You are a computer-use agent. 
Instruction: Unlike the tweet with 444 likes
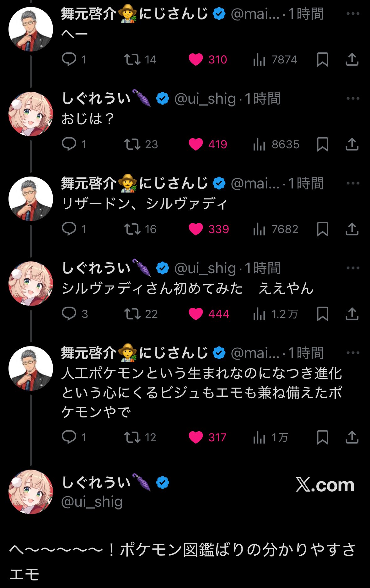pyautogui.click(x=196, y=314)
